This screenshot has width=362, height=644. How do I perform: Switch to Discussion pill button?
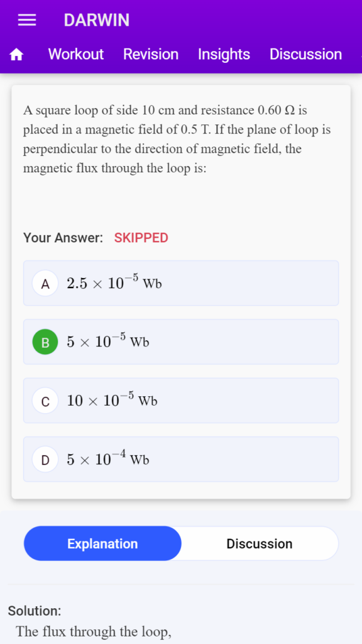click(260, 543)
